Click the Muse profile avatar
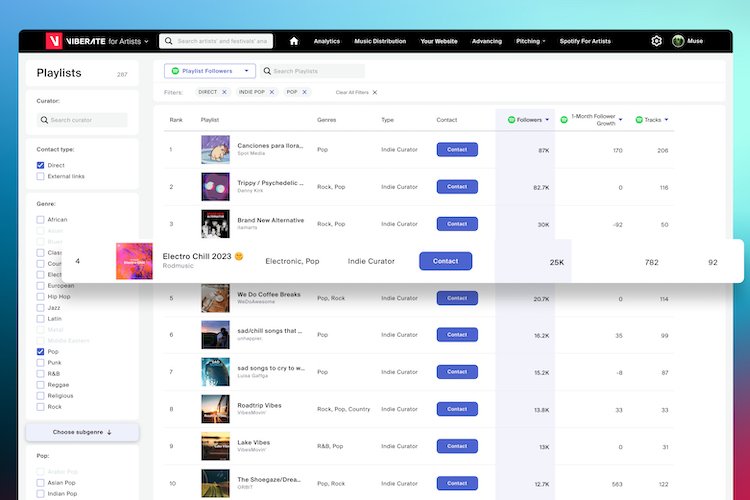This screenshot has width=750, height=500. 678,41
